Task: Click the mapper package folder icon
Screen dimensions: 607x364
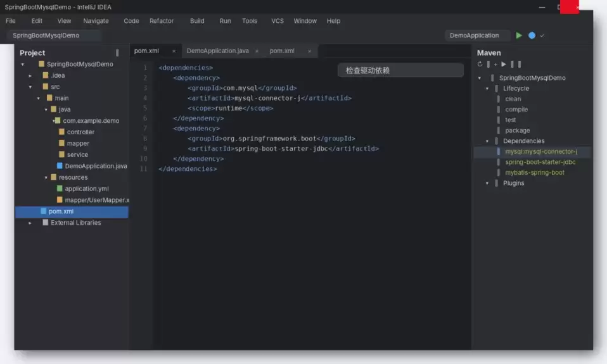Action: pyautogui.click(x=61, y=143)
